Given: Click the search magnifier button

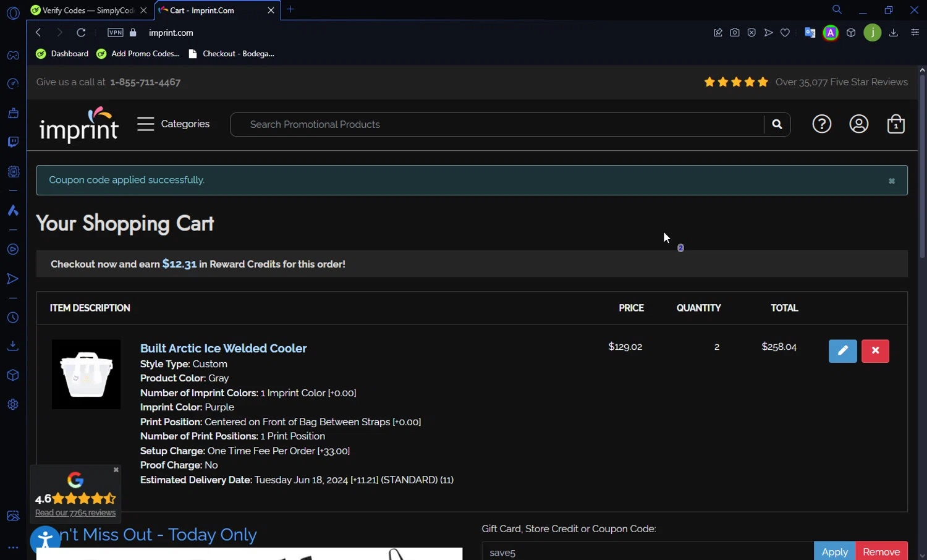Looking at the screenshot, I should tap(777, 124).
